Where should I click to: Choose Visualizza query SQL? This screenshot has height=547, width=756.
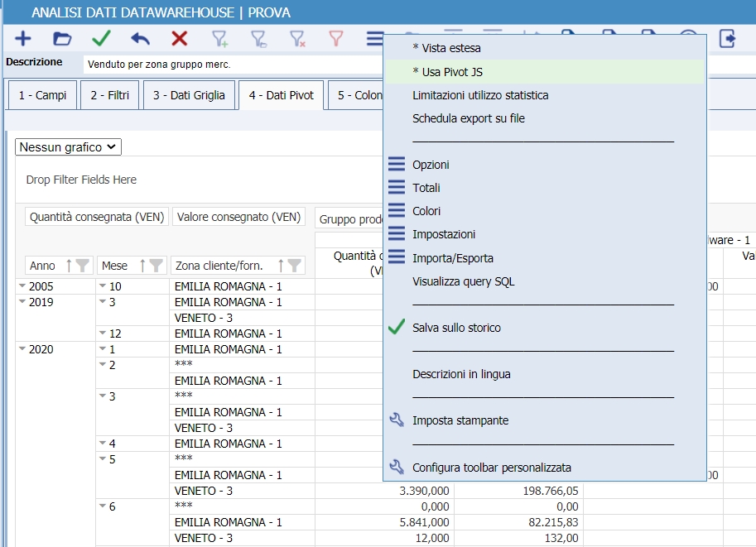click(463, 281)
